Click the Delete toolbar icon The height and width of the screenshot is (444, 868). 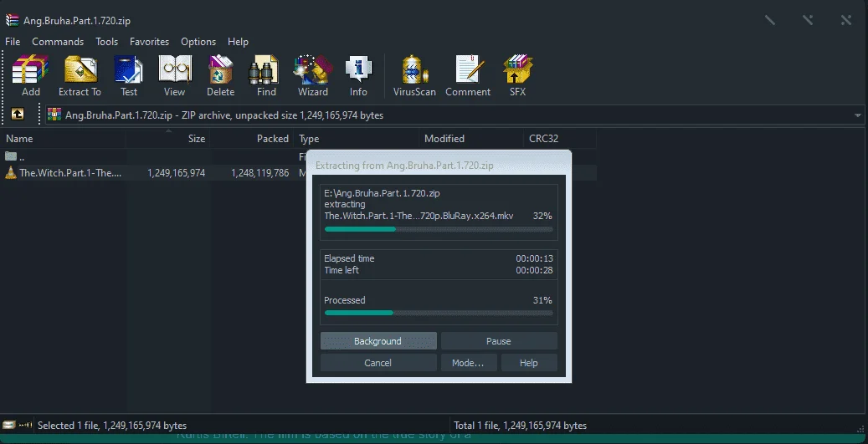220,76
